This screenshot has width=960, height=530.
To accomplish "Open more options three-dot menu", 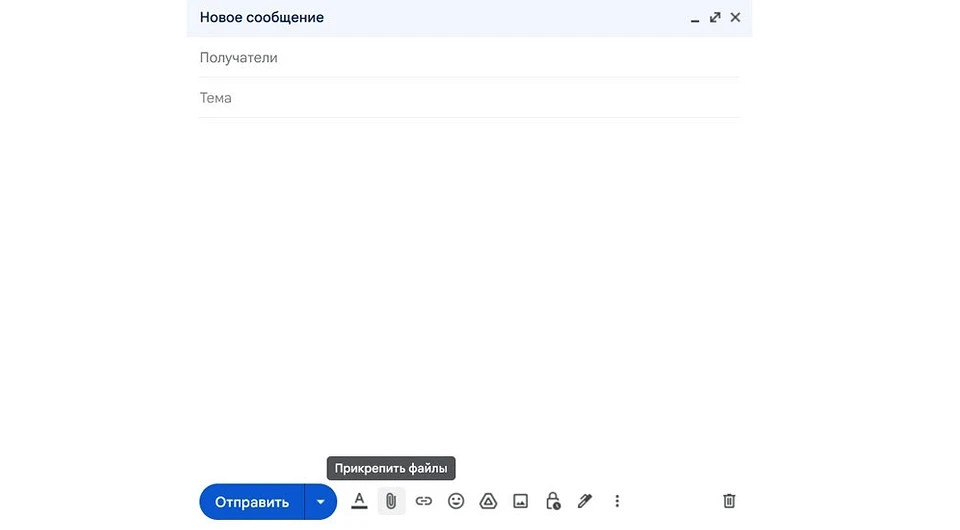I will coord(617,501).
